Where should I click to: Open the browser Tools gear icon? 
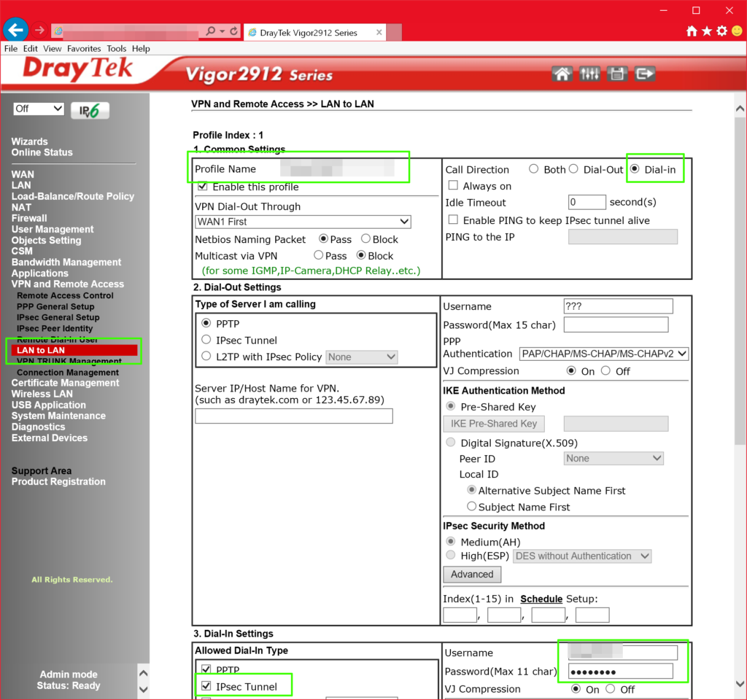point(722,31)
